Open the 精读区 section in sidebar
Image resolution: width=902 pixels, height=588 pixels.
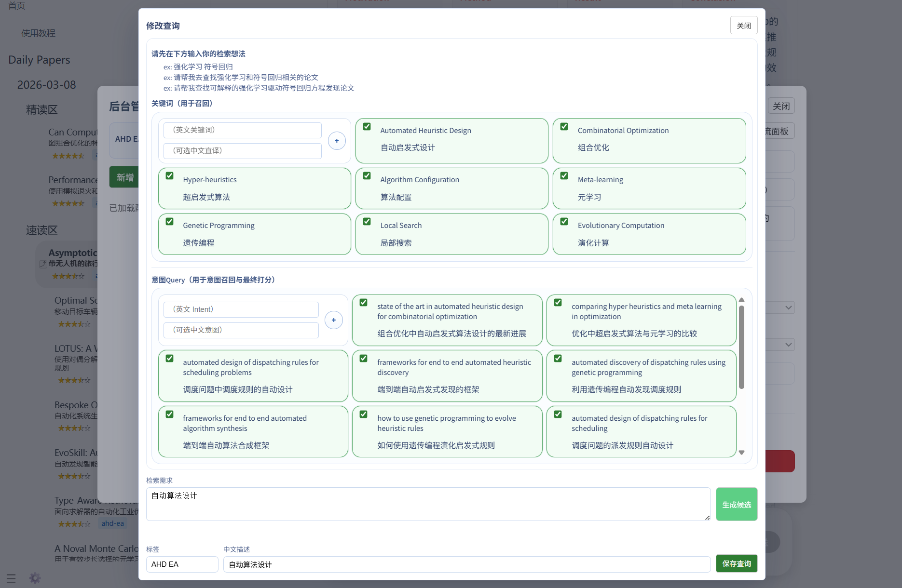coord(41,110)
